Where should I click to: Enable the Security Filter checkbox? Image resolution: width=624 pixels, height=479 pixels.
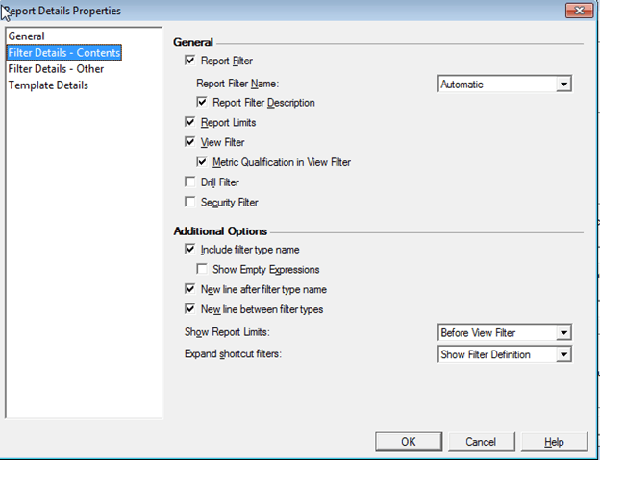(x=191, y=202)
